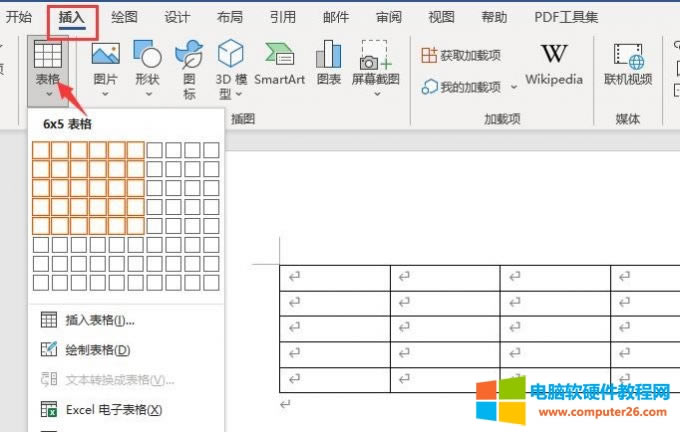Screen dimensions: 680x432
Task: Open the 图片 (Pictures) insert icon
Action: [x=105, y=56]
